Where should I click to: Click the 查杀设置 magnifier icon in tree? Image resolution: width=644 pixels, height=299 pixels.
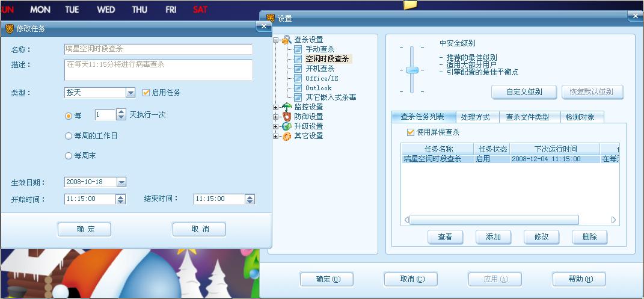[287, 40]
